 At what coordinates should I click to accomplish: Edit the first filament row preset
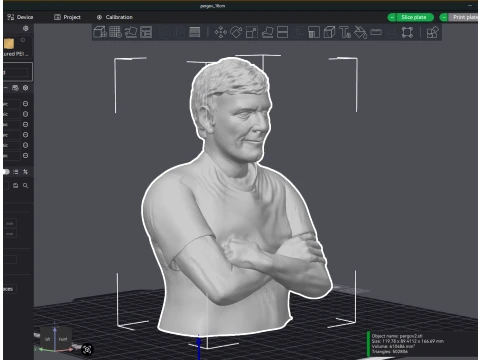pyautogui.click(x=25, y=104)
